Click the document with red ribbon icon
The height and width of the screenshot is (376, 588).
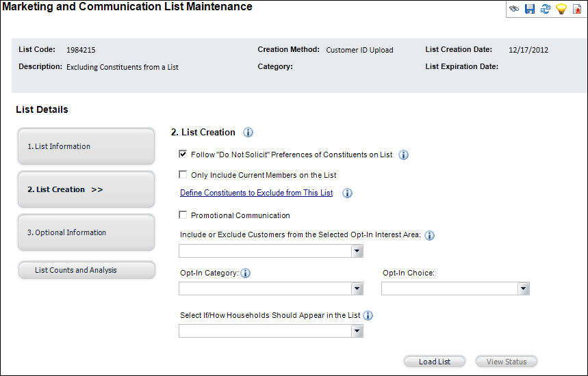click(x=577, y=9)
